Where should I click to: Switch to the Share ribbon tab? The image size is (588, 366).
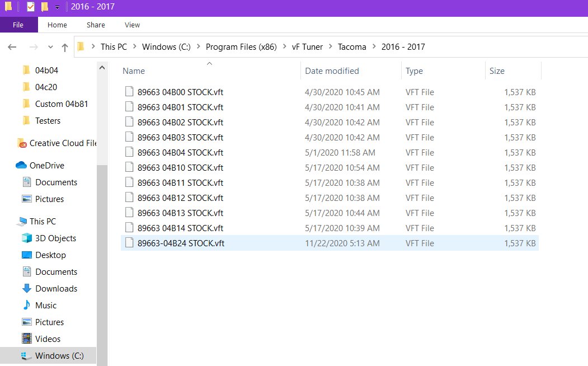pyautogui.click(x=96, y=25)
